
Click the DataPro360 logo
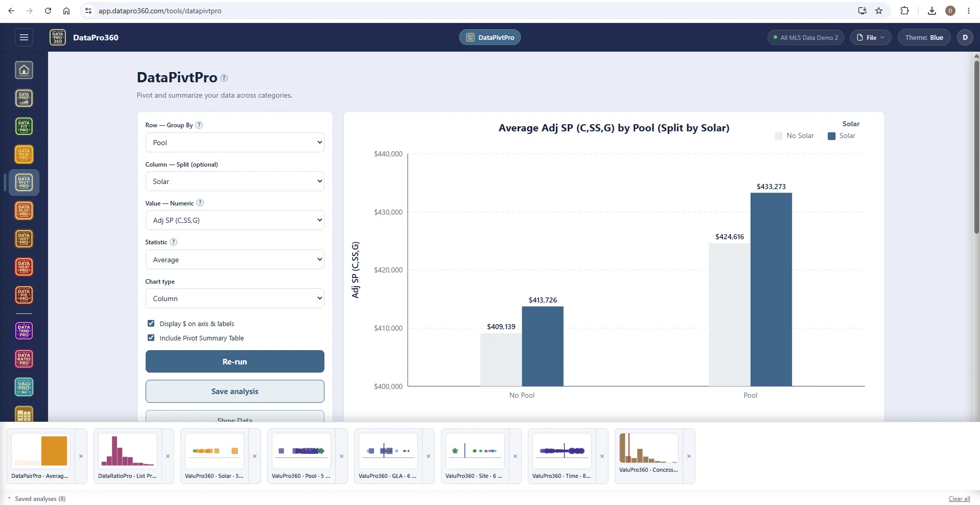tap(58, 37)
